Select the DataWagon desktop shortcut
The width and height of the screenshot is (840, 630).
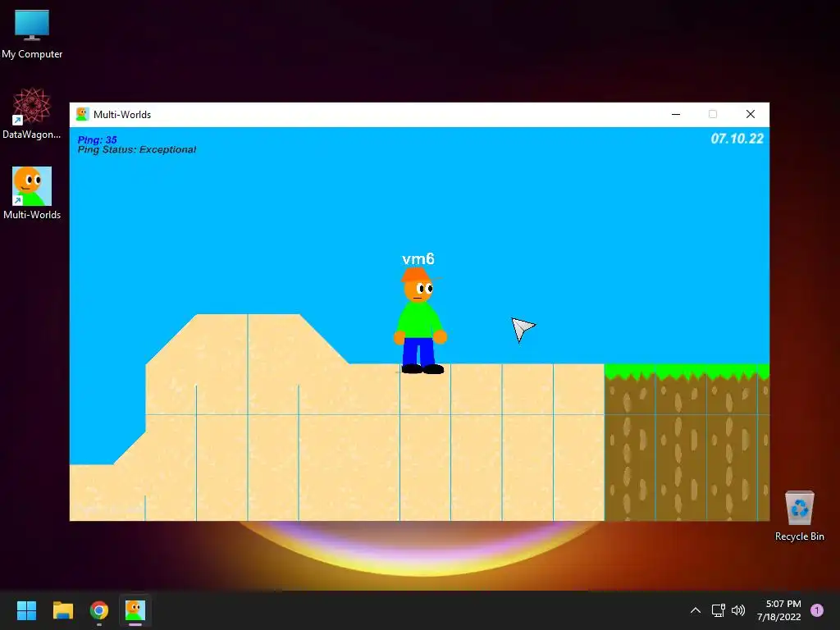32,113
